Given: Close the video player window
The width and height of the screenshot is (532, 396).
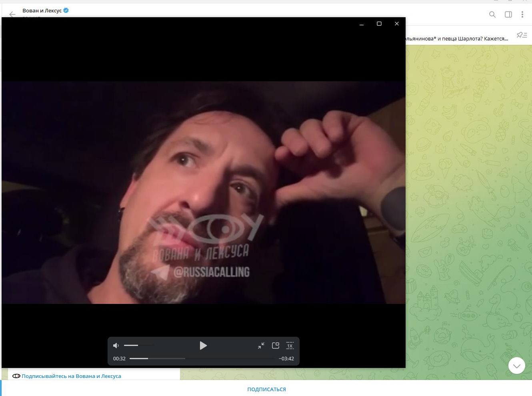Looking at the screenshot, I should 396,24.
